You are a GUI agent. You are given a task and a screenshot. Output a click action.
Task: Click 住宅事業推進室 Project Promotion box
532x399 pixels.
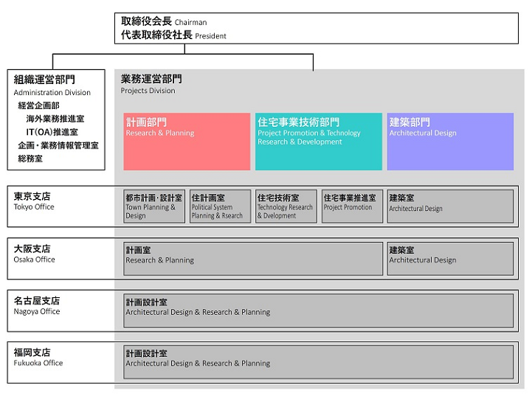[x=352, y=206]
